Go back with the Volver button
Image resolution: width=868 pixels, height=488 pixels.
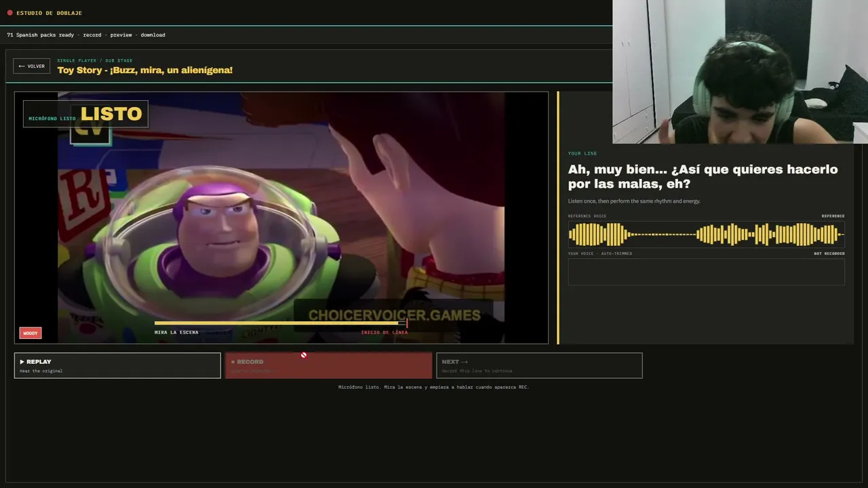point(32,66)
